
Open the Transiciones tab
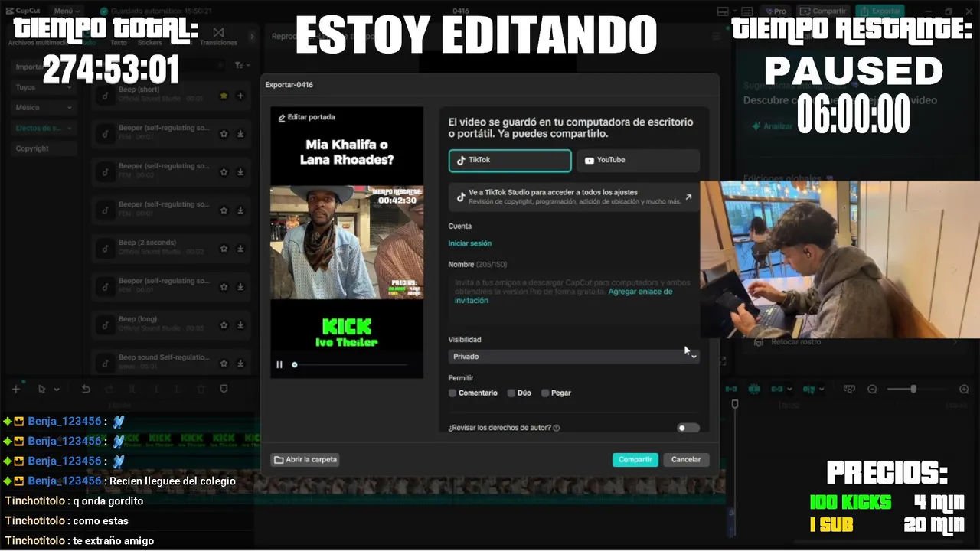[218, 37]
